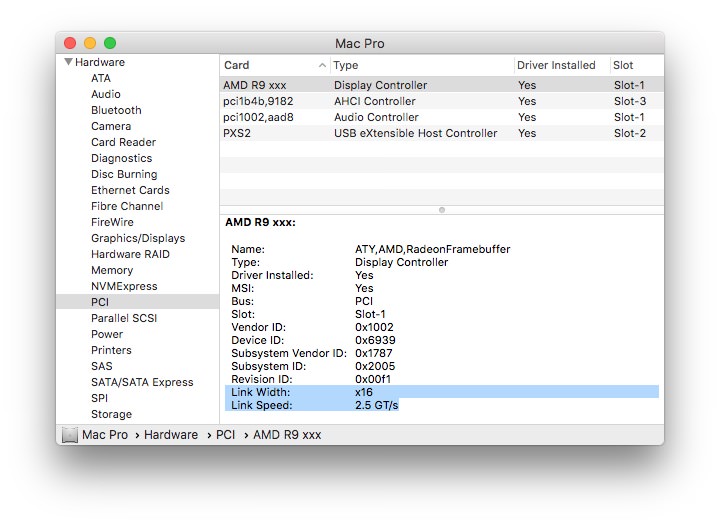
Task: Select Diagnostics in the sidebar
Action: point(122,158)
